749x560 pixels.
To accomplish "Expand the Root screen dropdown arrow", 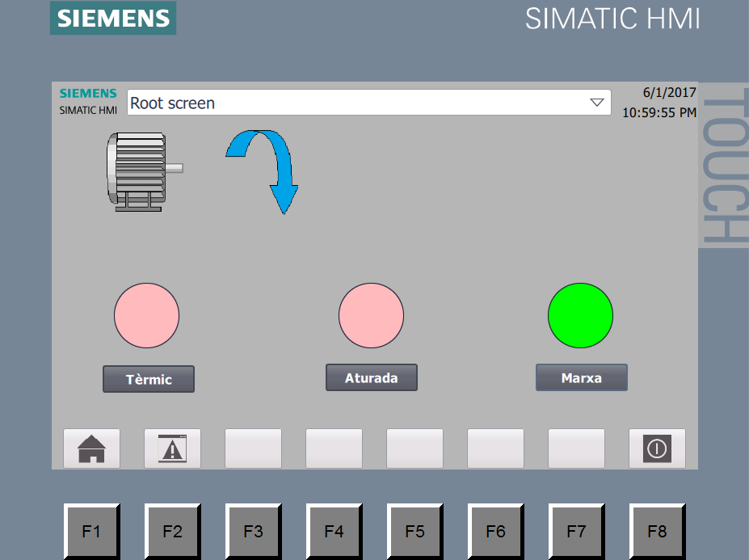I will [597, 103].
